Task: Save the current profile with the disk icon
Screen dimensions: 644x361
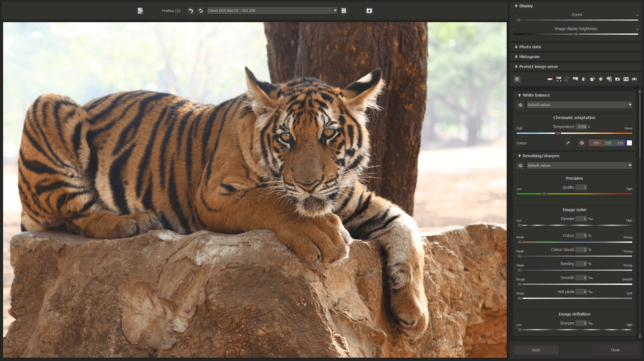Action: tap(344, 11)
